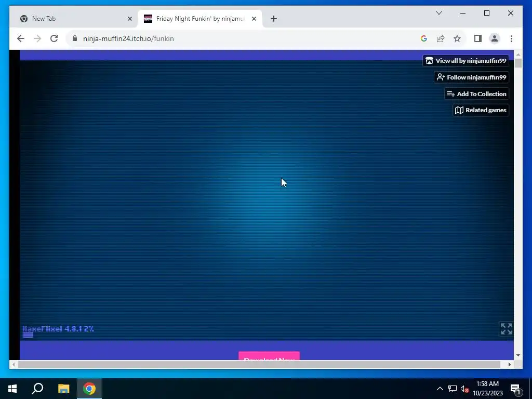Click the HaxeFlixel loading progress bar
The image size is (532, 399).
pyautogui.click(x=28, y=335)
